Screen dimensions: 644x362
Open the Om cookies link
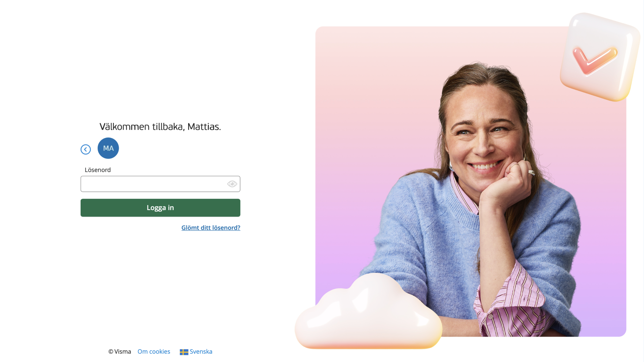click(154, 351)
